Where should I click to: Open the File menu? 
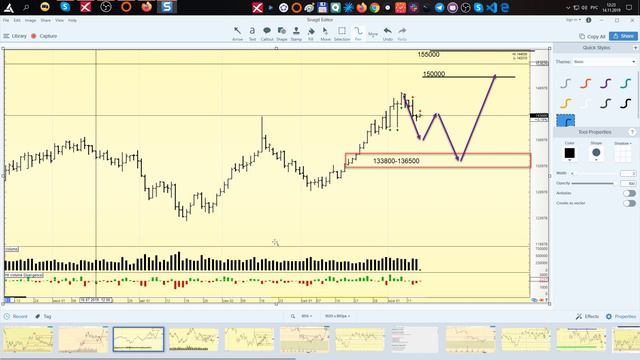point(6,20)
